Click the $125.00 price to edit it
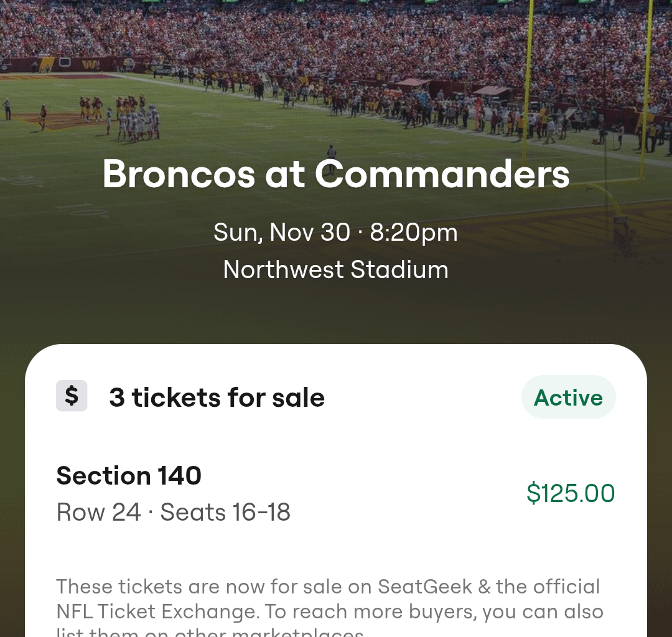The width and height of the screenshot is (672, 637). [570, 493]
